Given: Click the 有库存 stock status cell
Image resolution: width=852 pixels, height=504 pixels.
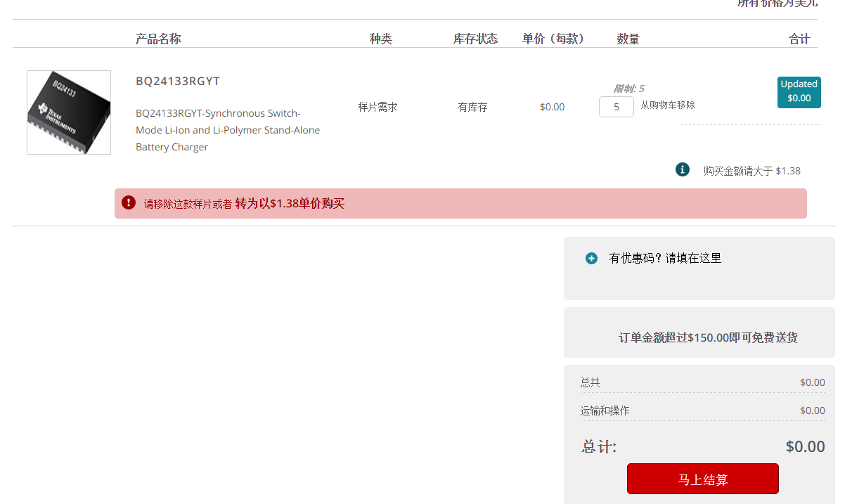Looking at the screenshot, I should point(473,107).
